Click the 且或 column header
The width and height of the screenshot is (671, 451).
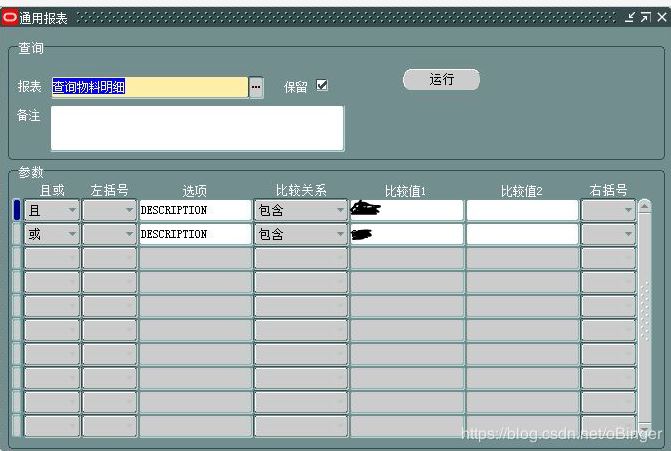point(52,190)
